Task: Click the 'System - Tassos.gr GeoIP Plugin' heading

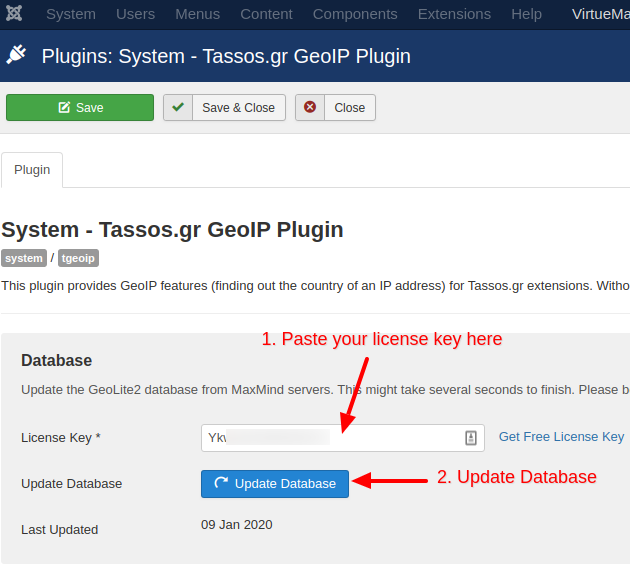Action: point(172,230)
